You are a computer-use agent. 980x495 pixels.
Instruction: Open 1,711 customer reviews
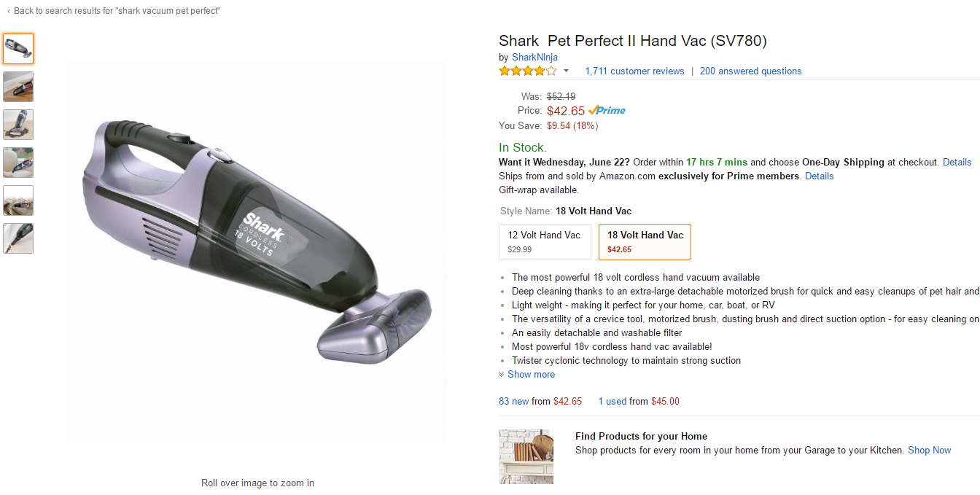[x=634, y=71]
